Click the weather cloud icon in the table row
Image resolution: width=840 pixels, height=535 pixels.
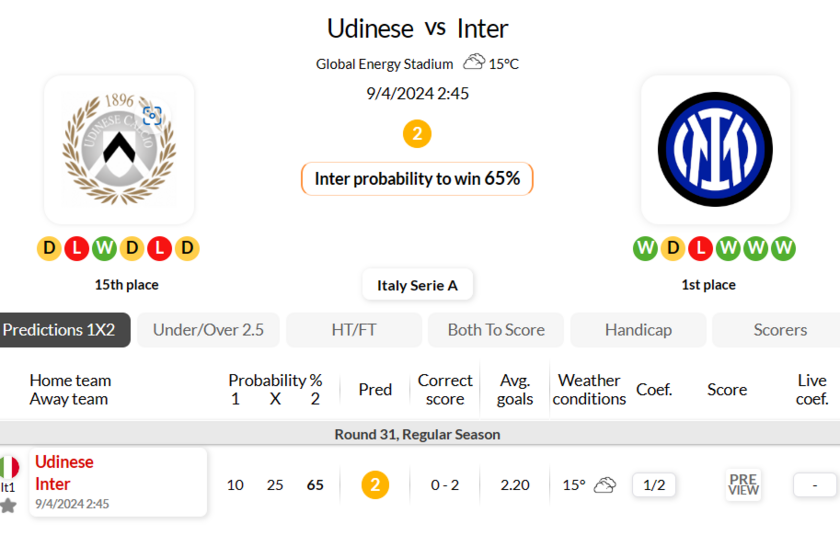point(604,485)
